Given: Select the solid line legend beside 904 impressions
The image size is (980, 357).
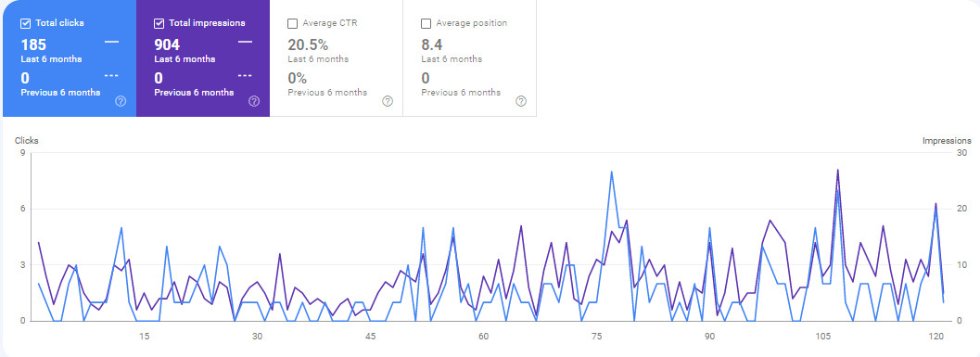Looking at the screenshot, I should pos(245,42).
